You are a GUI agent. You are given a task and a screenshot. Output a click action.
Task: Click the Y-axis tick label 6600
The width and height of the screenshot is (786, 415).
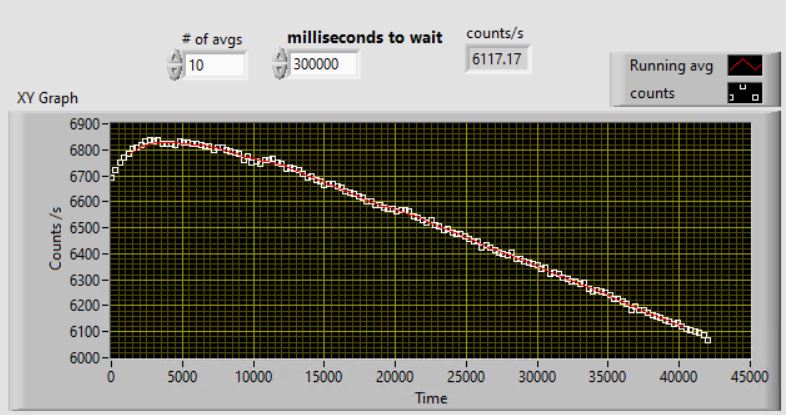point(86,201)
